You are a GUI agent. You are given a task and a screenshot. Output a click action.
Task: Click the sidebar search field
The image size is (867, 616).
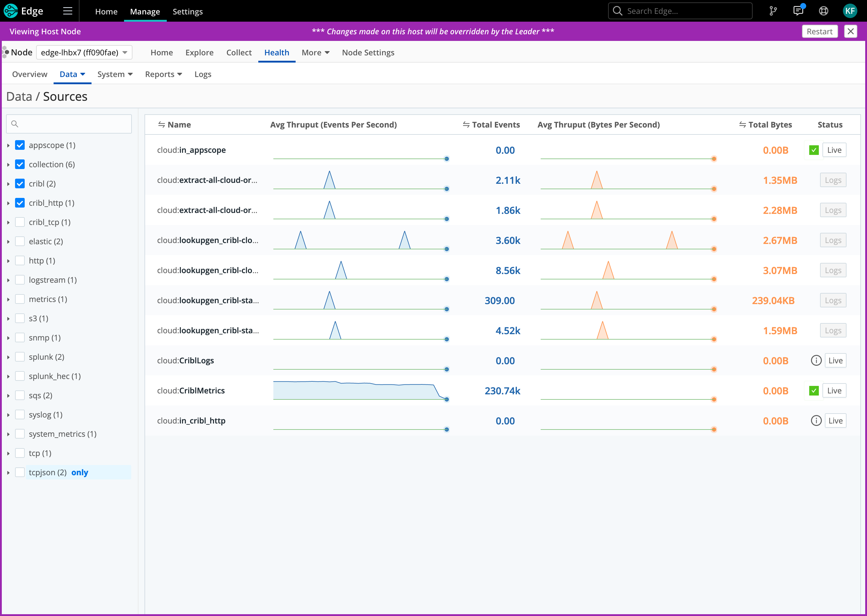[x=68, y=124]
